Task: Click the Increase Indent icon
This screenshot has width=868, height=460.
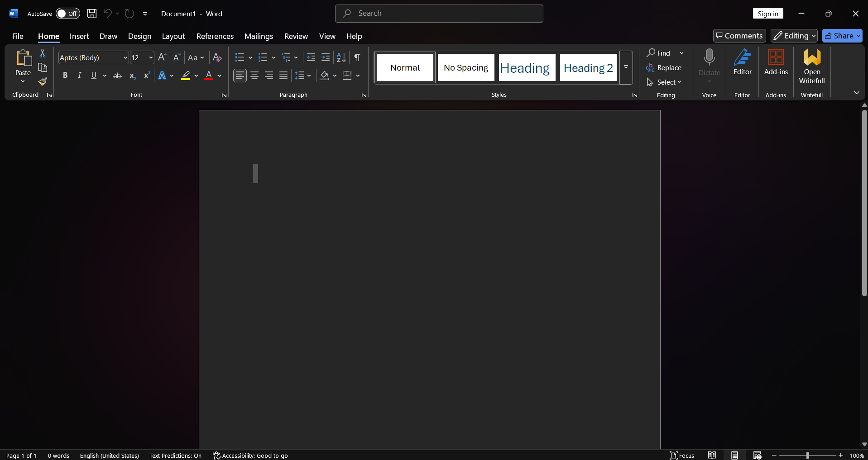Action: (326, 57)
